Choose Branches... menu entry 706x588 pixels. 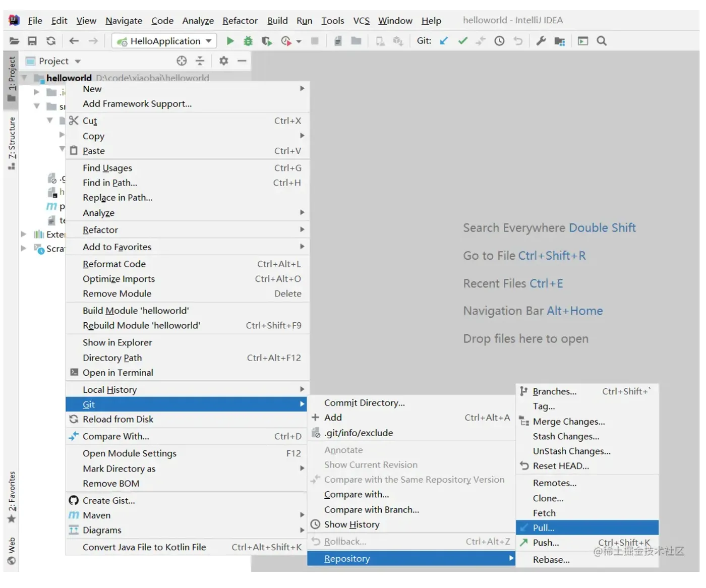click(x=587, y=391)
